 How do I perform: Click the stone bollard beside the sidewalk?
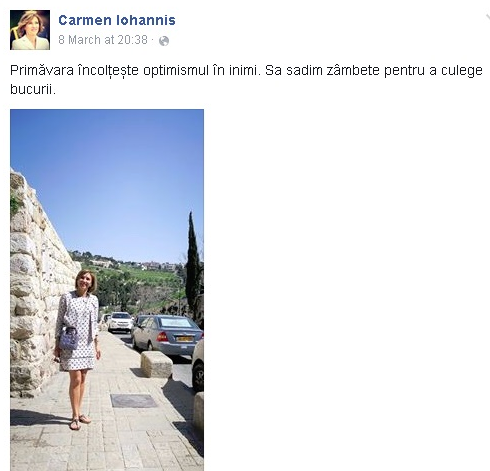click(156, 364)
